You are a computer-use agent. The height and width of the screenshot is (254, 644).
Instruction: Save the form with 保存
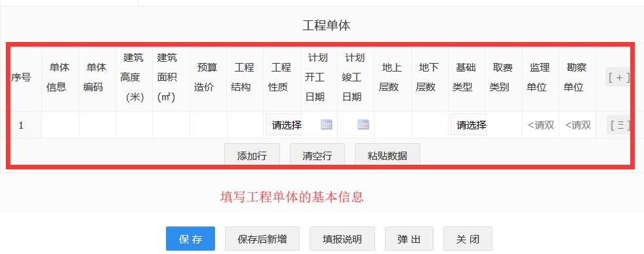click(191, 239)
